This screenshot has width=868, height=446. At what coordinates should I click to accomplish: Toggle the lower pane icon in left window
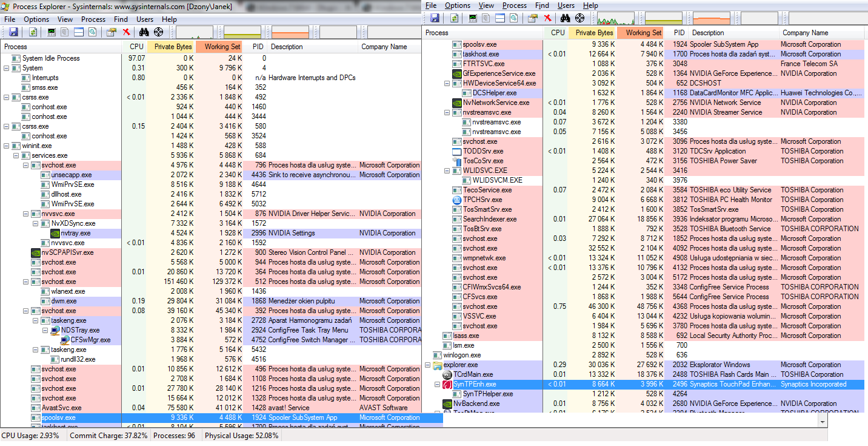pyautogui.click(x=79, y=32)
